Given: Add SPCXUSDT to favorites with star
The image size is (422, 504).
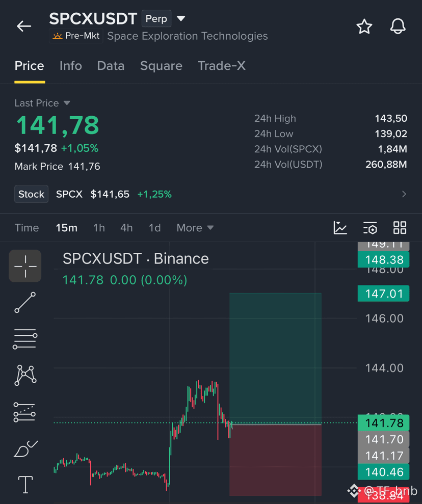Looking at the screenshot, I should coord(364,26).
